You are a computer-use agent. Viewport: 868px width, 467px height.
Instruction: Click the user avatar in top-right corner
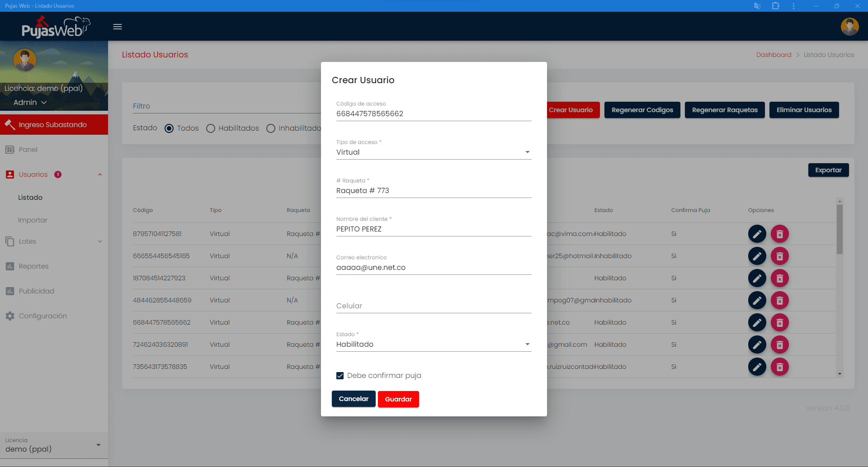[849, 27]
